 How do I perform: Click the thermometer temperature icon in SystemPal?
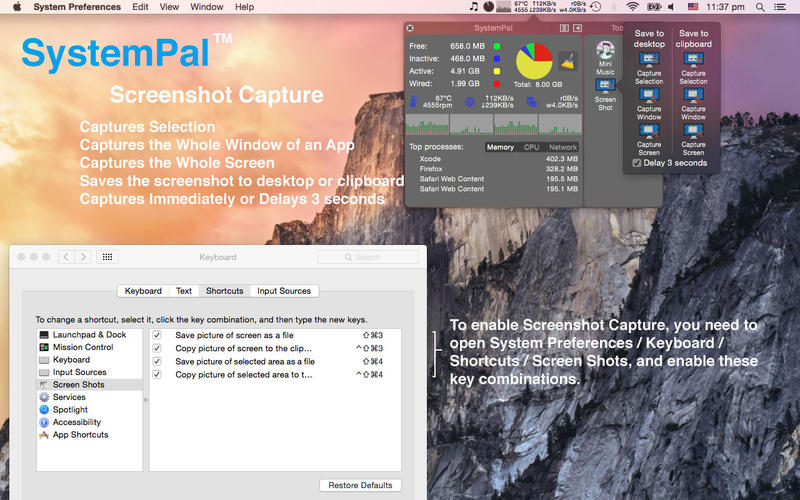tap(413, 102)
